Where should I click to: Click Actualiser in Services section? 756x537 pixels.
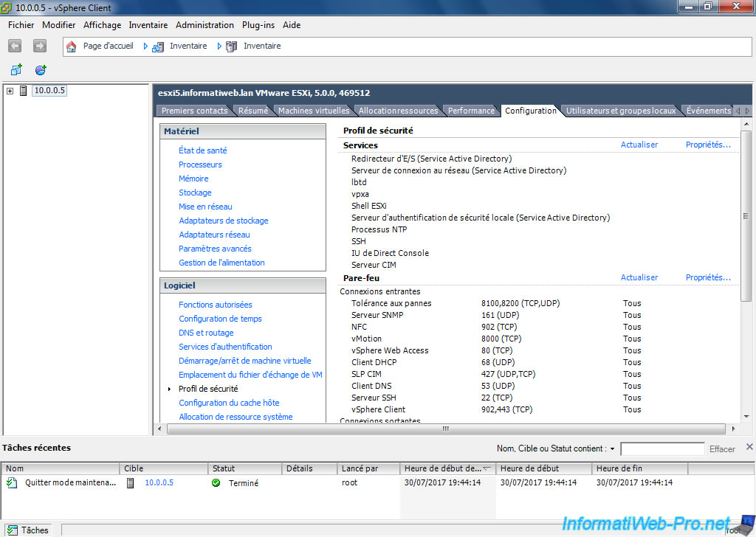click(x=639, y=145)
